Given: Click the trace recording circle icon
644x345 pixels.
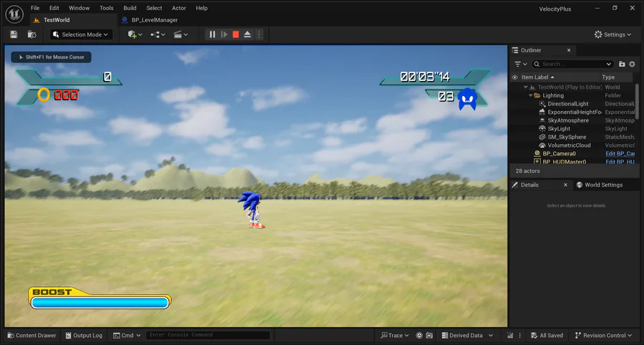Looking at the screenshot, I should (x=419, y=336).
